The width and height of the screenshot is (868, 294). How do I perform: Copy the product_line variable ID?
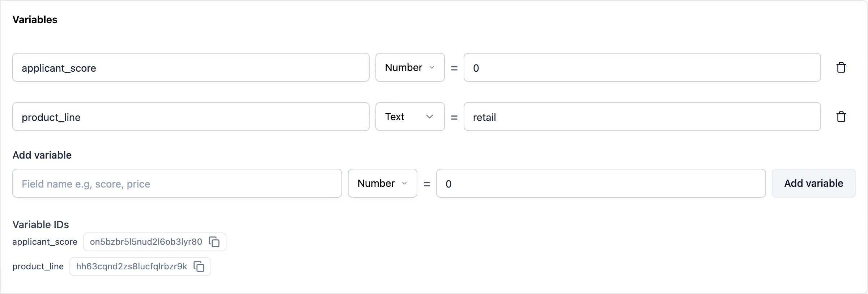[199, 266]
